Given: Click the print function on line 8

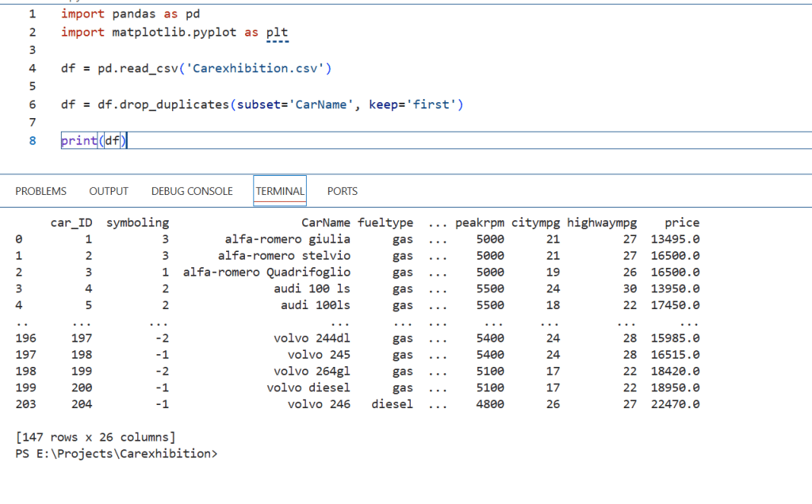Looking at the screenshot, I should (x=79, y=141).
